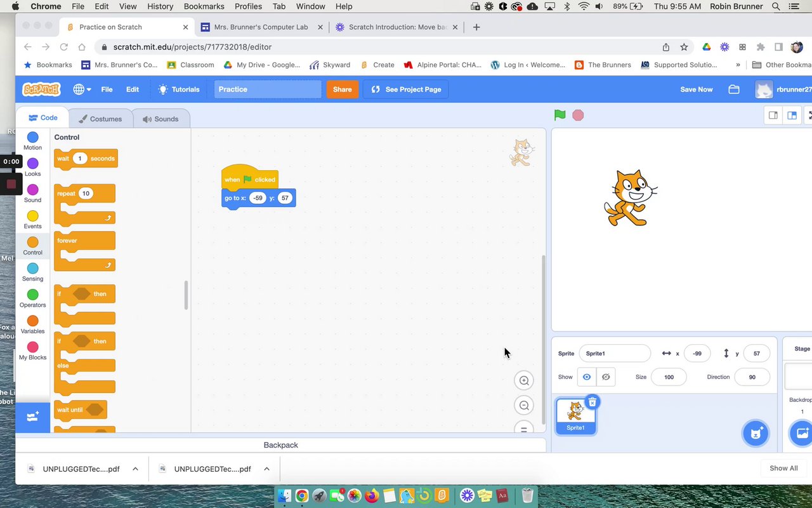
Task: Select the Sound block category
Action: pyautogui.click(x=32, y=194)
